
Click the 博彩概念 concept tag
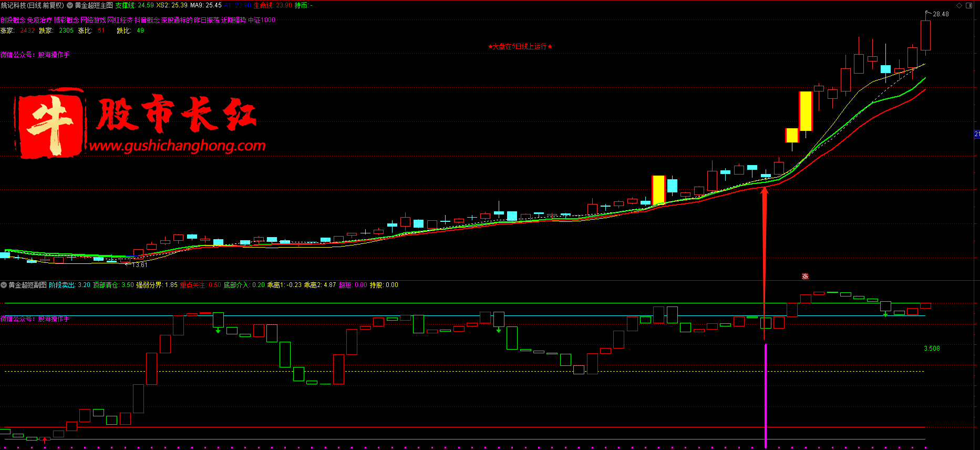[x=66, y=20]
